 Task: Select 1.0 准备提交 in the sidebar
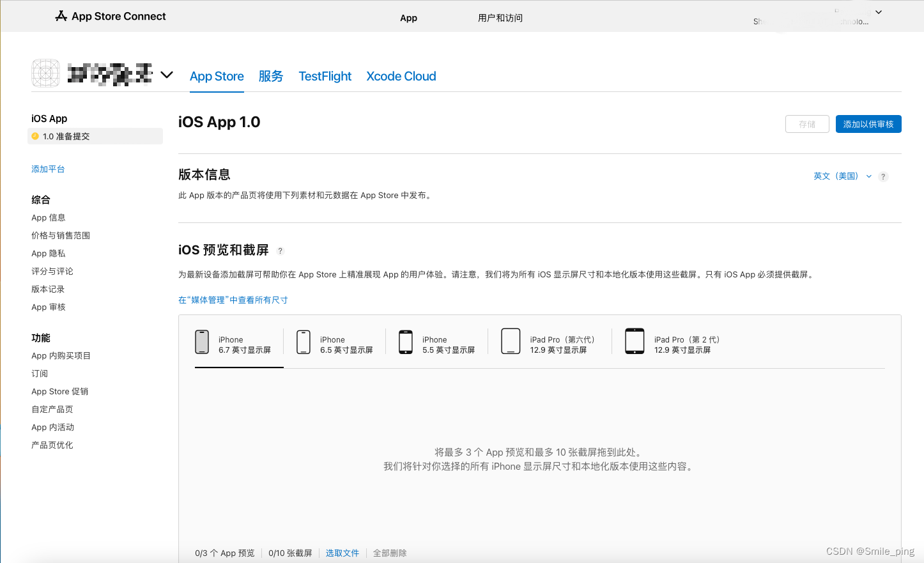click(95, 136)
